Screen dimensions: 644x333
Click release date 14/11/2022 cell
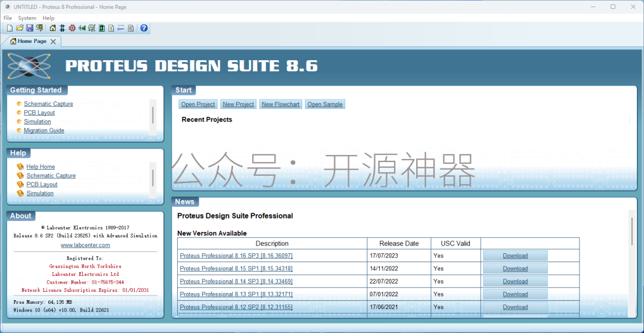pos(399,269)
